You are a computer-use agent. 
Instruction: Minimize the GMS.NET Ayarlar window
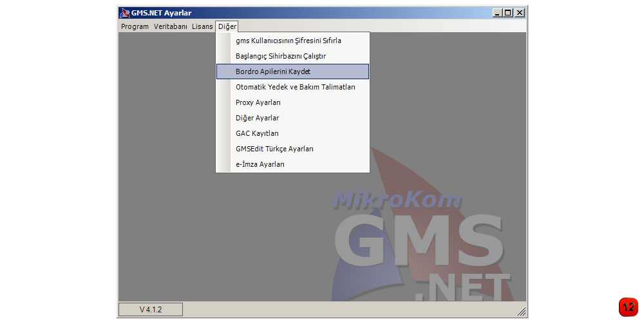click(x=498, y=13)
